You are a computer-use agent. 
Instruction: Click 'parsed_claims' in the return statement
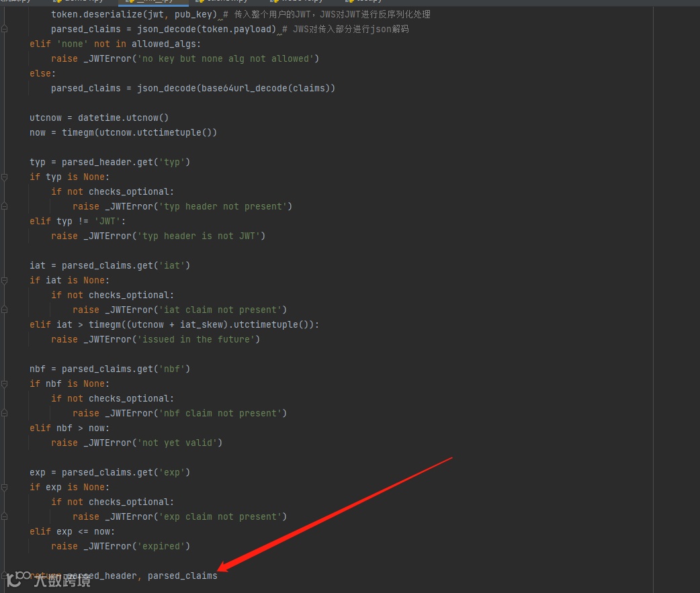(183, 576)
